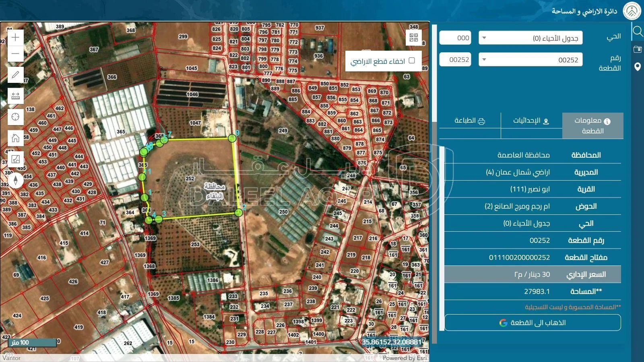Switch to معلومات القطعة tab
644x362 pixels.
pos(592,125)
